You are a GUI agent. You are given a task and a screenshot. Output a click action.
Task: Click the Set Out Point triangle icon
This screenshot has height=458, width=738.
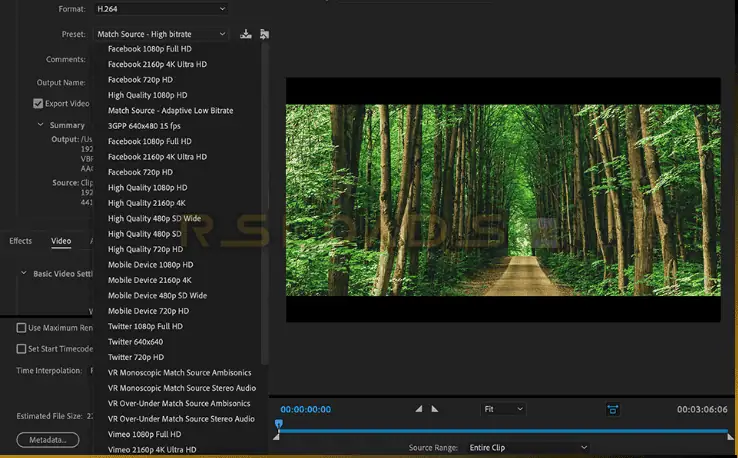click(x=435, y=409)
